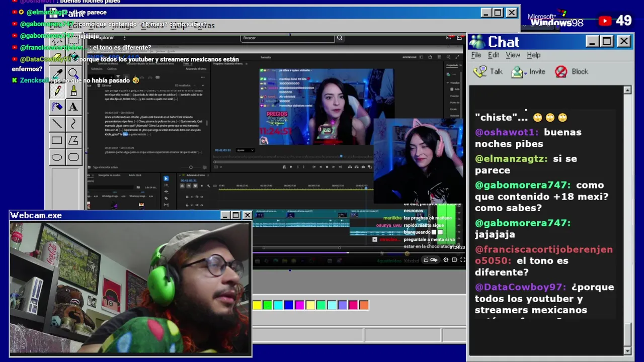
Task: Open the Edit menu in Chat
Action: 494,55
